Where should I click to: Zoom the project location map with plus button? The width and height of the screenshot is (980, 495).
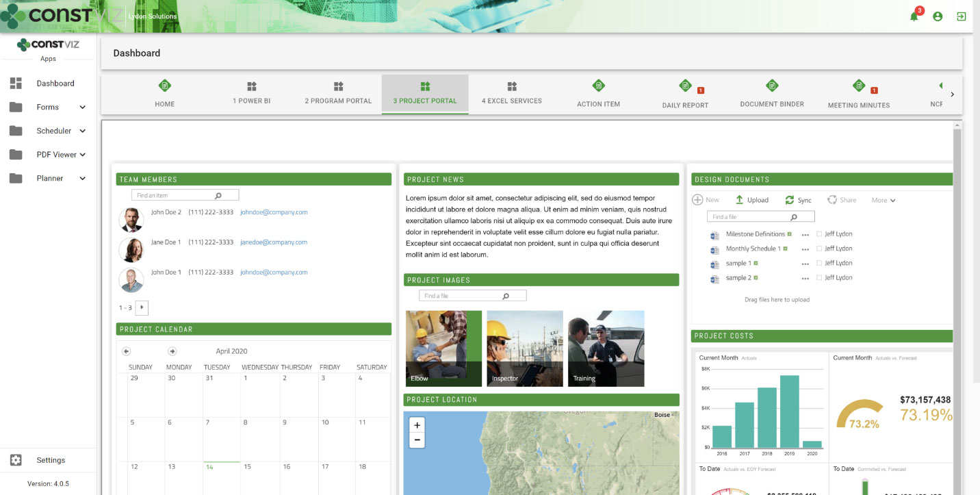click(417, 425)
